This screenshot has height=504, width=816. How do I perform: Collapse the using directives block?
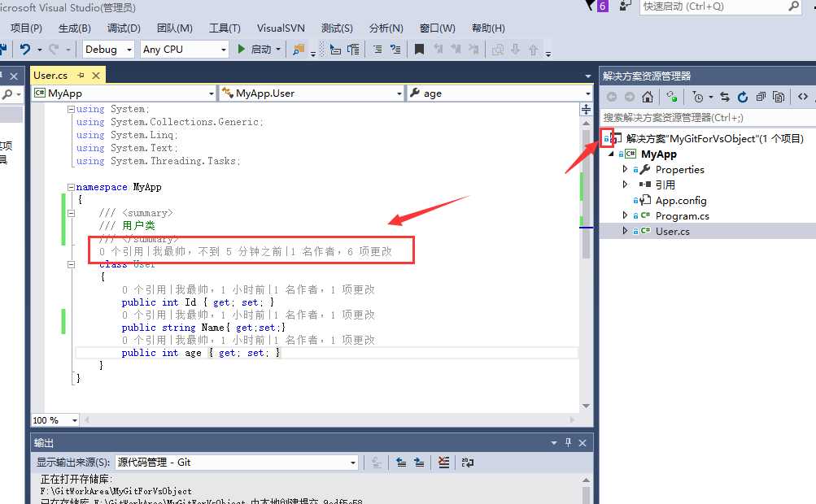(71, 109)
